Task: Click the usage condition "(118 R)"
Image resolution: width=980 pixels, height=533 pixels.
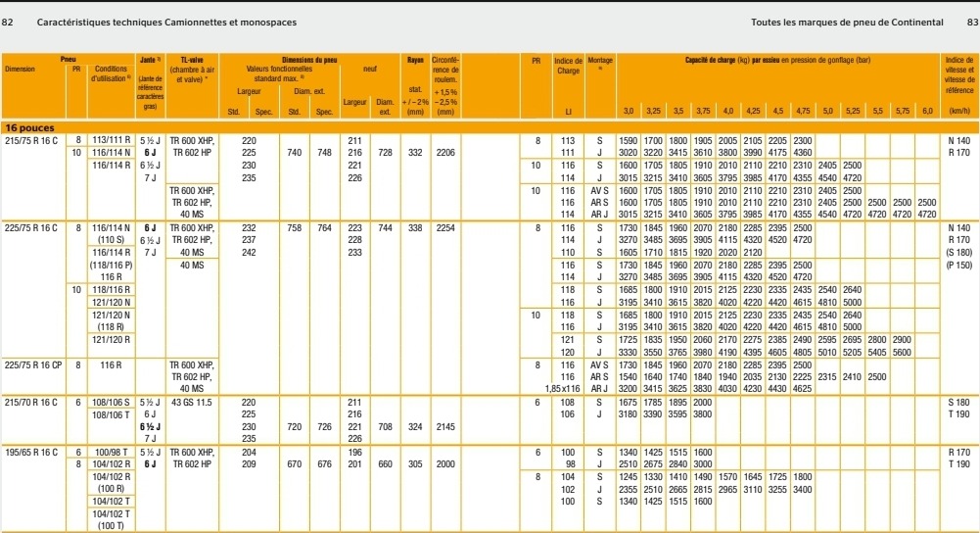Action: coord(112,327)
